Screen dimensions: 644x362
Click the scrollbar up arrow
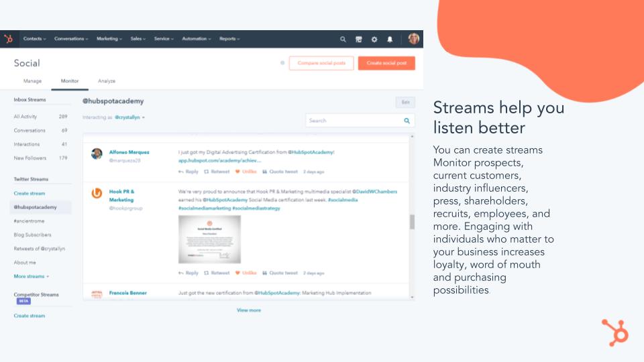412,136
